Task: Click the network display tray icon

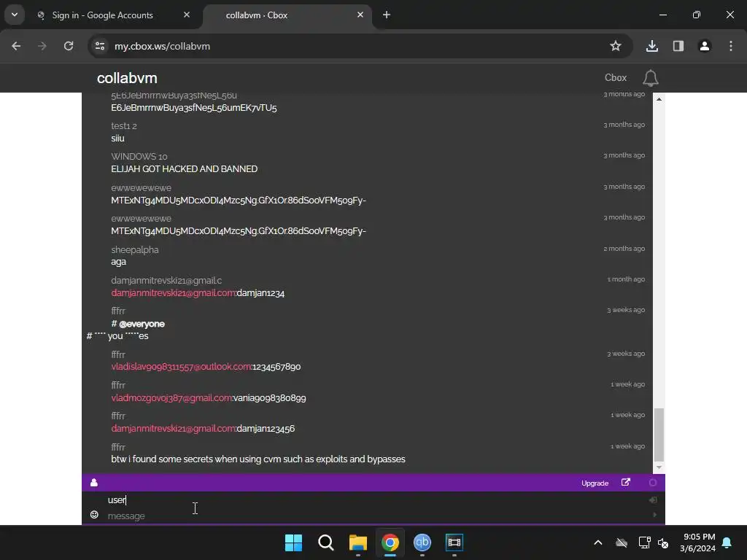Action: click(x=644, y=542)
